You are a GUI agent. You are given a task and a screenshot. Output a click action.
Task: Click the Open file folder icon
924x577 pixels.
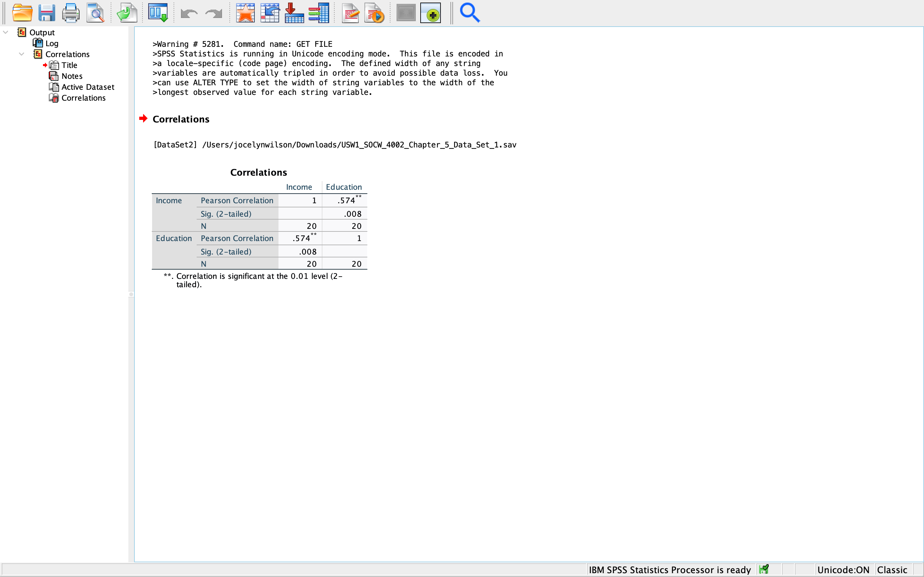(22, 13)
